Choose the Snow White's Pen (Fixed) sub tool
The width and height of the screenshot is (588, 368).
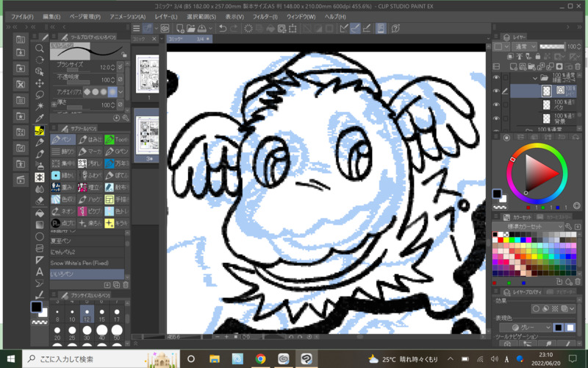tap(87, 263)
